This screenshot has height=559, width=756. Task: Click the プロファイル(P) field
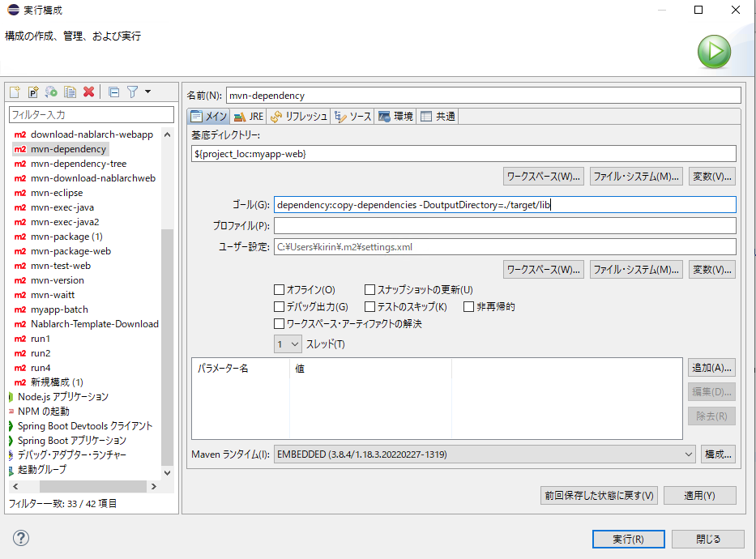coord(505,225)
